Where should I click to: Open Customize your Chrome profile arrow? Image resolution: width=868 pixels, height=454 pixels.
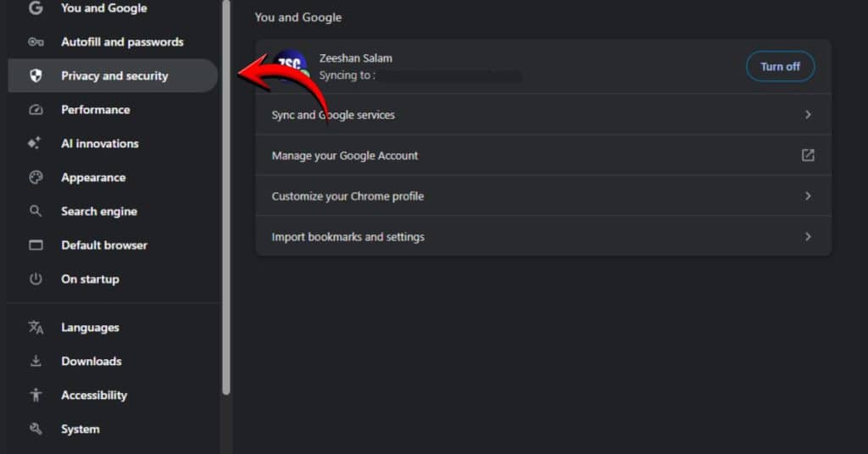point(808,197)
